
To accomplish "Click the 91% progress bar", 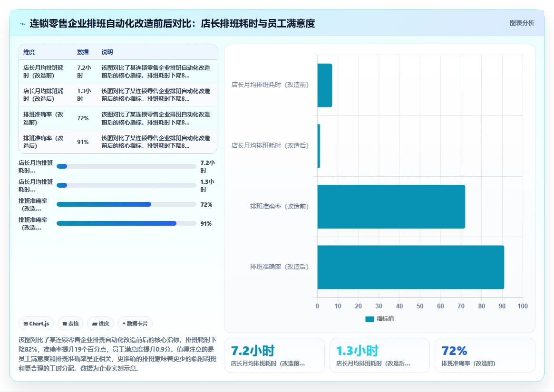I will pyautogui.click(x=126, y=223).
